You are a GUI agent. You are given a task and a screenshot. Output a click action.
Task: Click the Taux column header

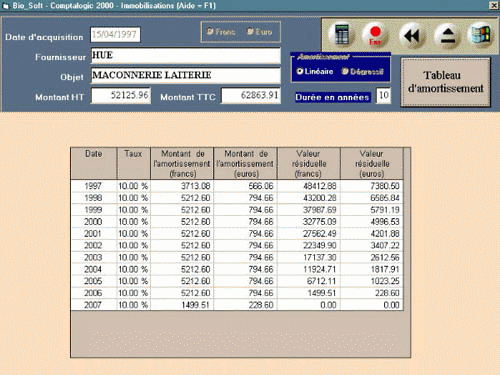[133, 163]
